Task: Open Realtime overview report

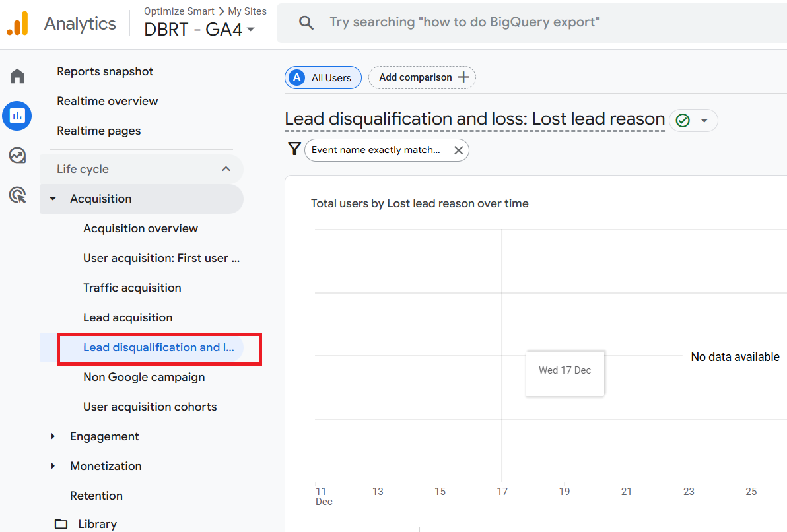Action: pyautogui.click(x=108, y=101)
